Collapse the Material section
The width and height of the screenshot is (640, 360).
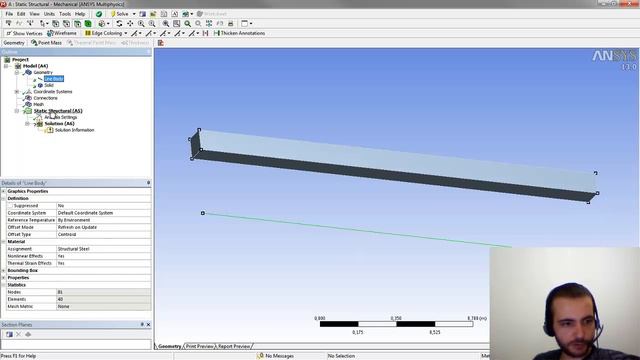(x=4, y=242)
